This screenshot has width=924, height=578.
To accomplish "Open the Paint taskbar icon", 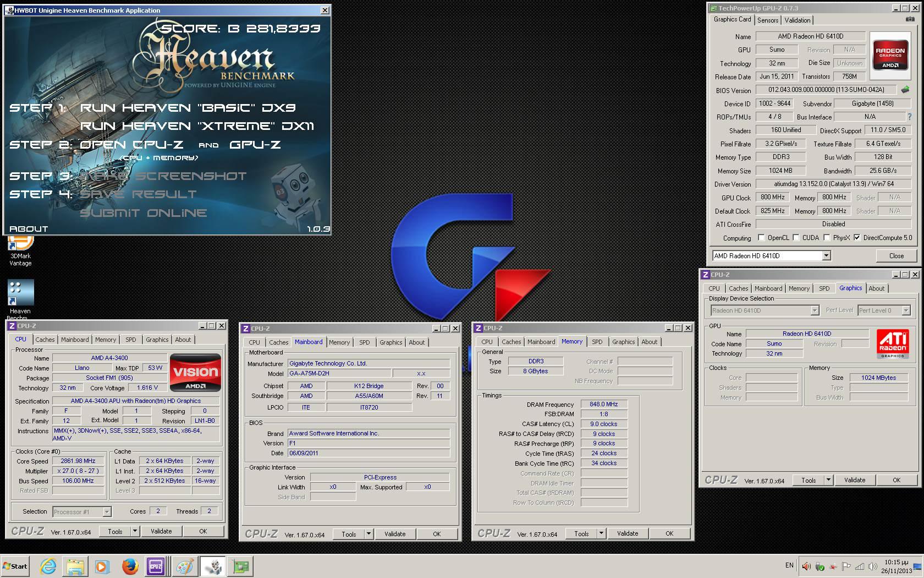I will [184, 566].
